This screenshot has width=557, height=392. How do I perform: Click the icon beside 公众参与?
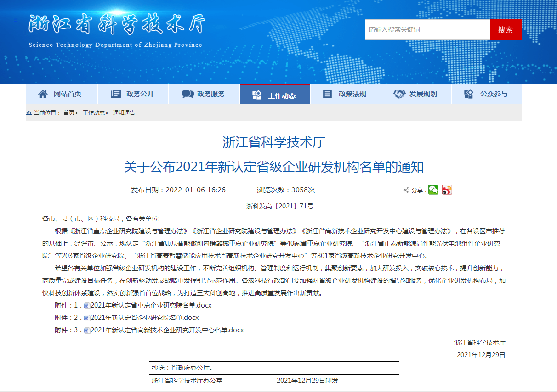(x=469, y=94)
